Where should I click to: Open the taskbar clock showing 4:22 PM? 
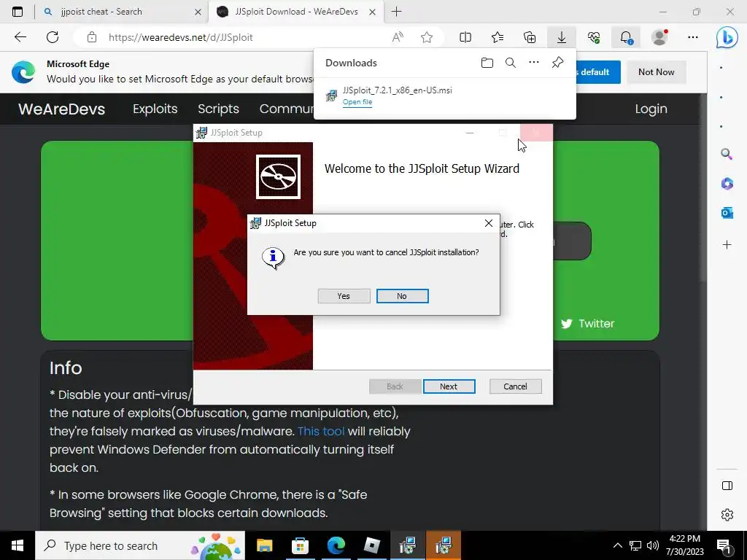pos(684,545)
